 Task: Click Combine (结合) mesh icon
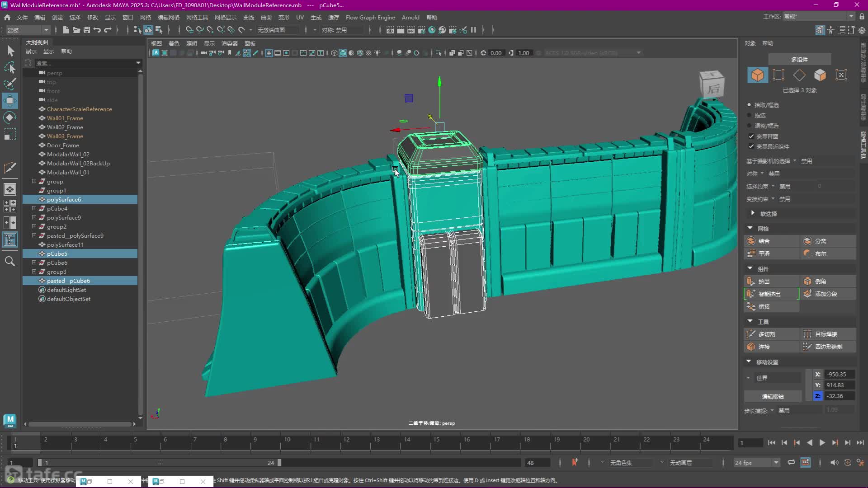[x=751, y=241]
